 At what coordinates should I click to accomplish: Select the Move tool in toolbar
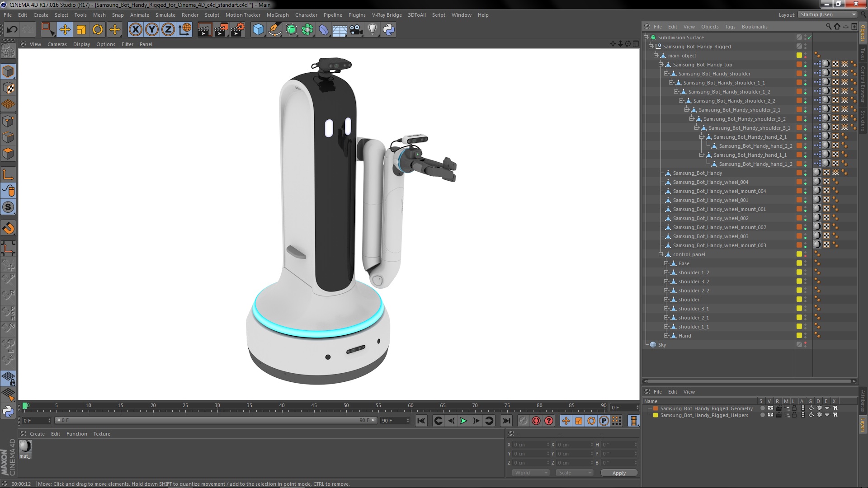(x=65, y=30)
